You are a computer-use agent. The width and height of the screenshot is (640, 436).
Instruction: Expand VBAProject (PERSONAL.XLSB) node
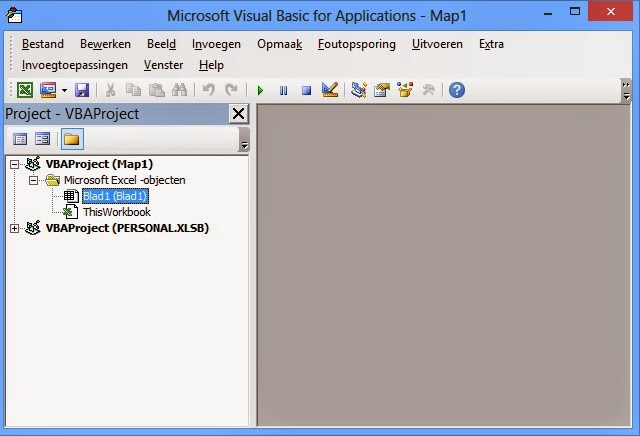tap(14, 229)
